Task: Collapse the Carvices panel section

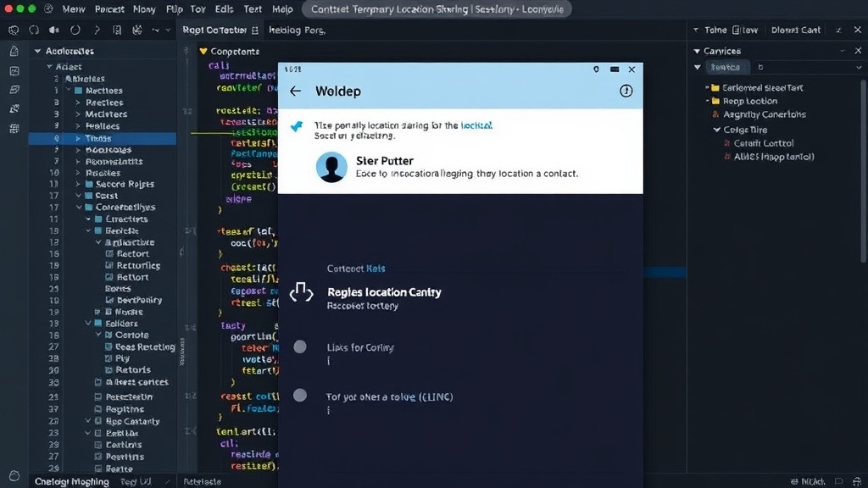Action: 697,51
